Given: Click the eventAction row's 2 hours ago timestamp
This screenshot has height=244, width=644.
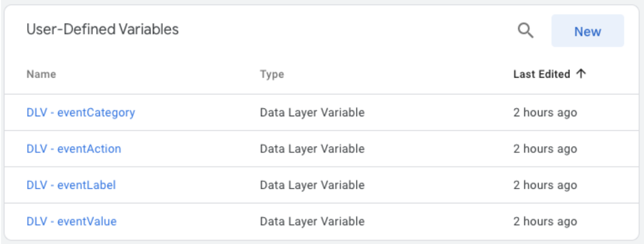Looking at the screenshot, I should pyautogui.click(x=545, y=149).
